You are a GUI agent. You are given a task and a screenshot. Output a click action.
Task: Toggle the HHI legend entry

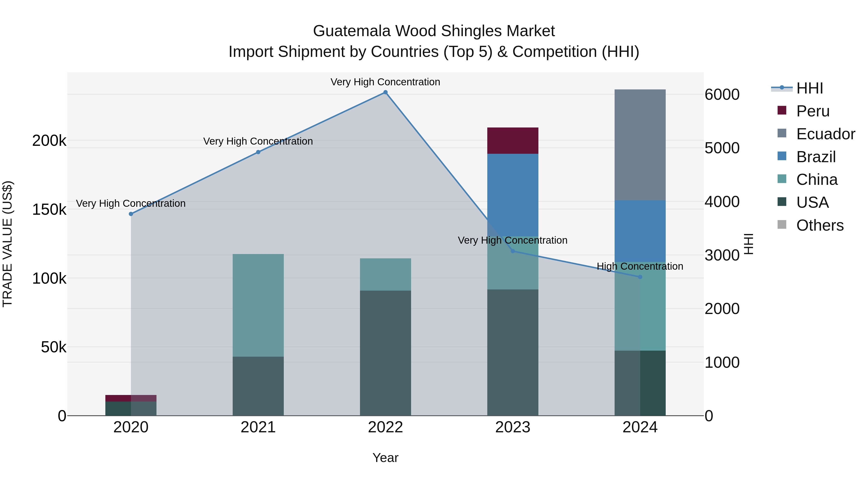click(x=797, y=88)
